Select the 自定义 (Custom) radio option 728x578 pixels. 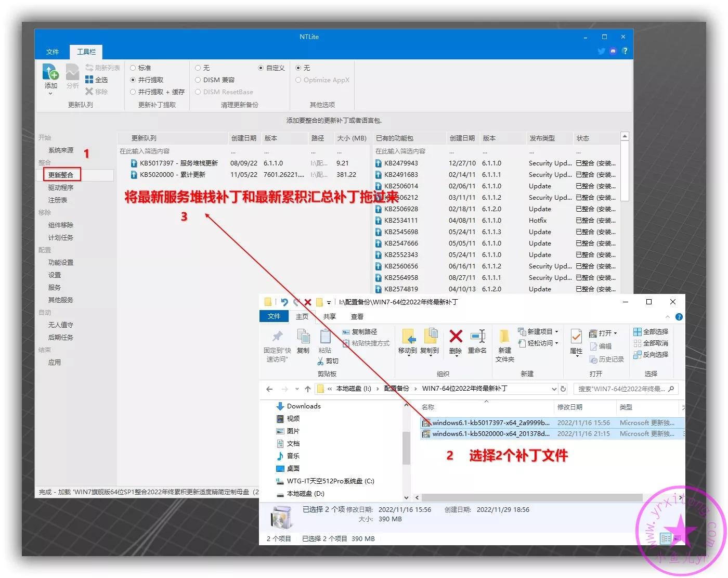pyautogui.click(x=261, y=68)
